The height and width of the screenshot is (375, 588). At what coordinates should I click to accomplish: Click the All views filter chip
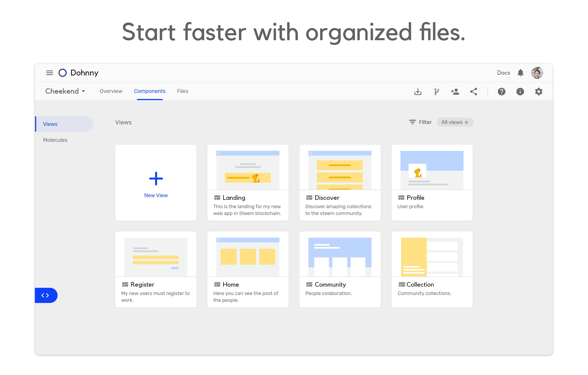(x=455, y=122)
